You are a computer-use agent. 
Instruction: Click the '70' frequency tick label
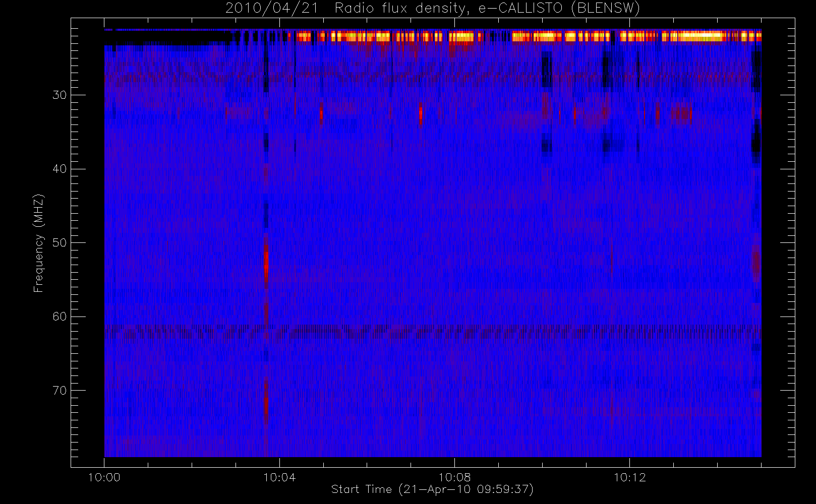pos(60,391)
